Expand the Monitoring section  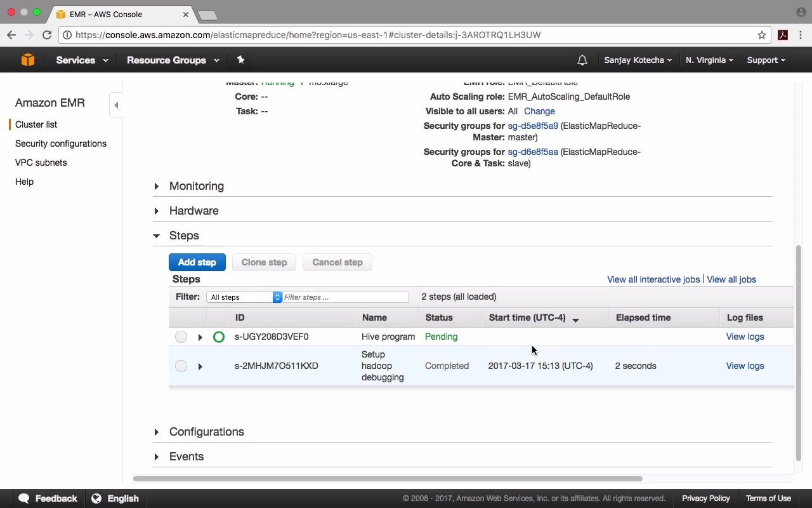156,186
